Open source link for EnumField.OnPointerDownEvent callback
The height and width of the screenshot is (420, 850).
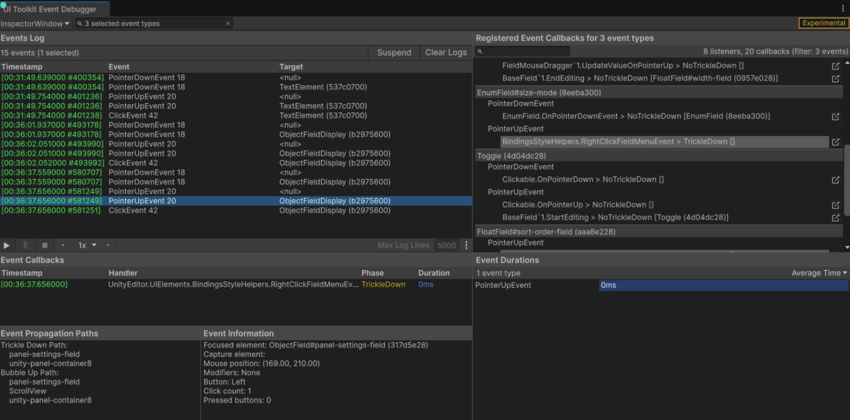[x=836, y=117]
